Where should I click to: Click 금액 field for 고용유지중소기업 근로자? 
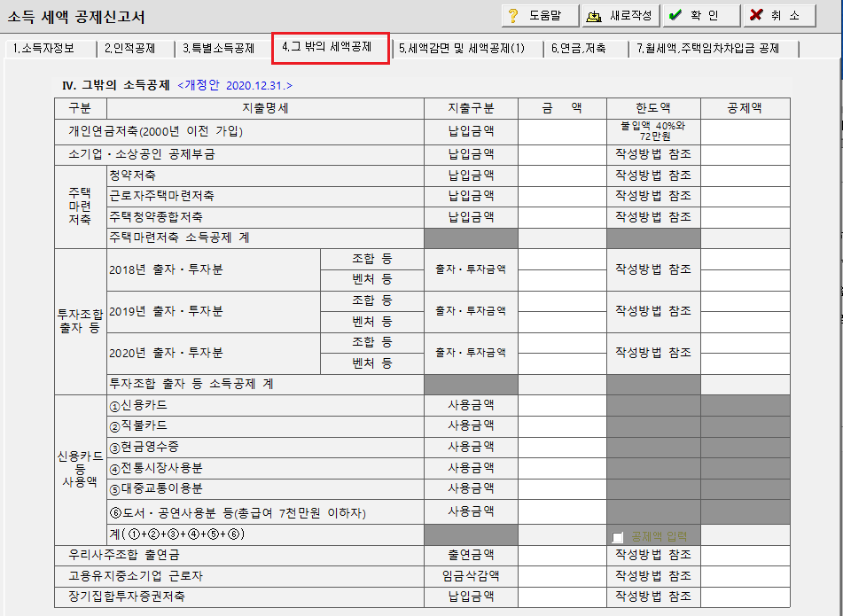click(562, 576)
